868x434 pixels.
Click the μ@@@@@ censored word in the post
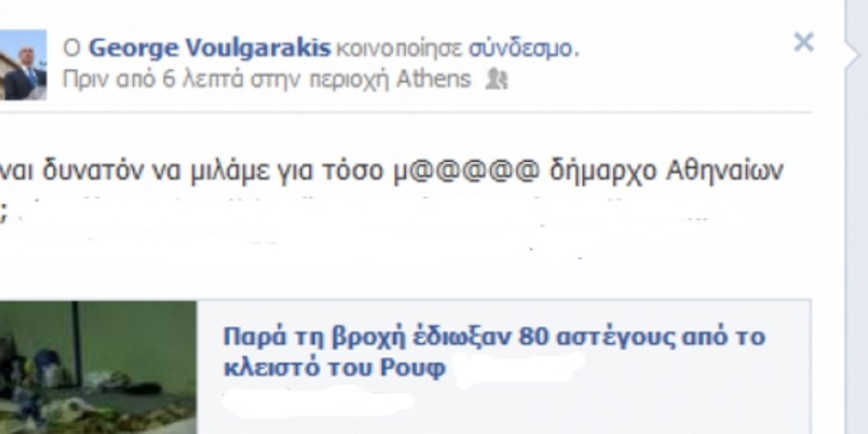466,171
